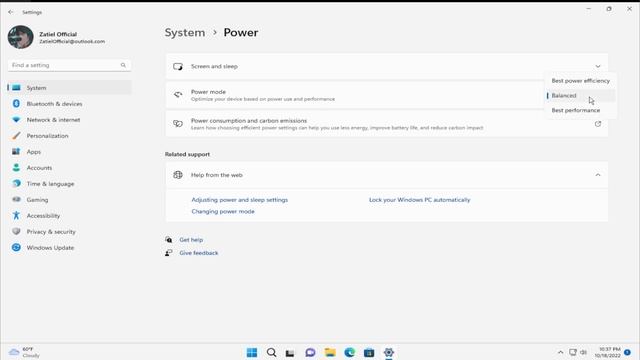The image size is (640, 360).
Task: Click the Bluetooth icon in sidebar
Action: point(16,104)
